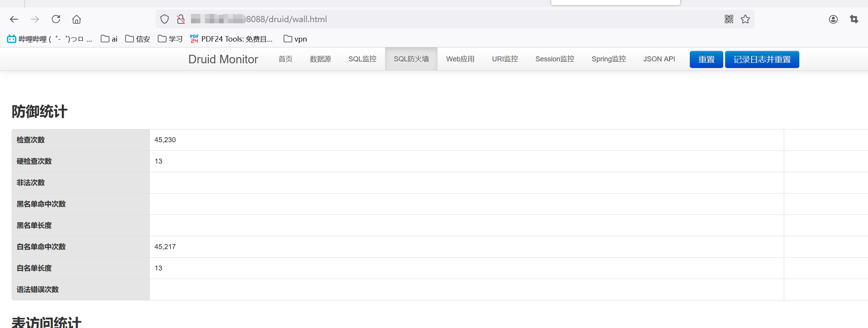Viewport: 868px width, 328px height.
Task: Select the SQL防火墙 tab
Action: click(411, 59)
